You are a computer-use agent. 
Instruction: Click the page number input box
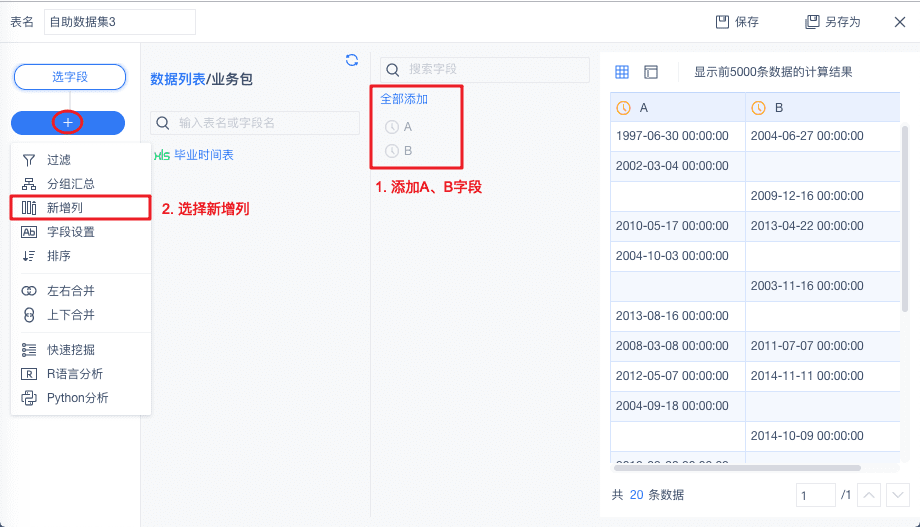tap(816, 495)
